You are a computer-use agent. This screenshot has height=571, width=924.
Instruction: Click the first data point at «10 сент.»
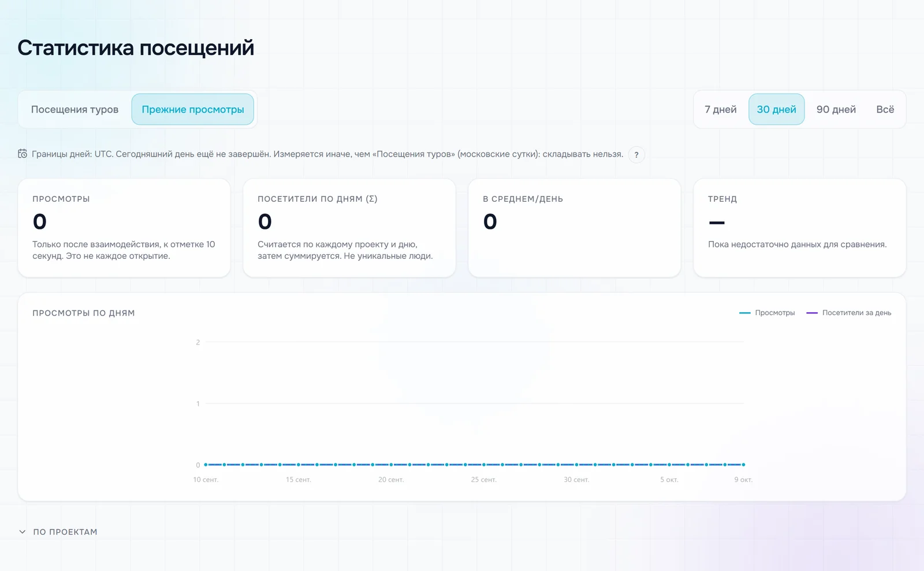tap(206, 465)
